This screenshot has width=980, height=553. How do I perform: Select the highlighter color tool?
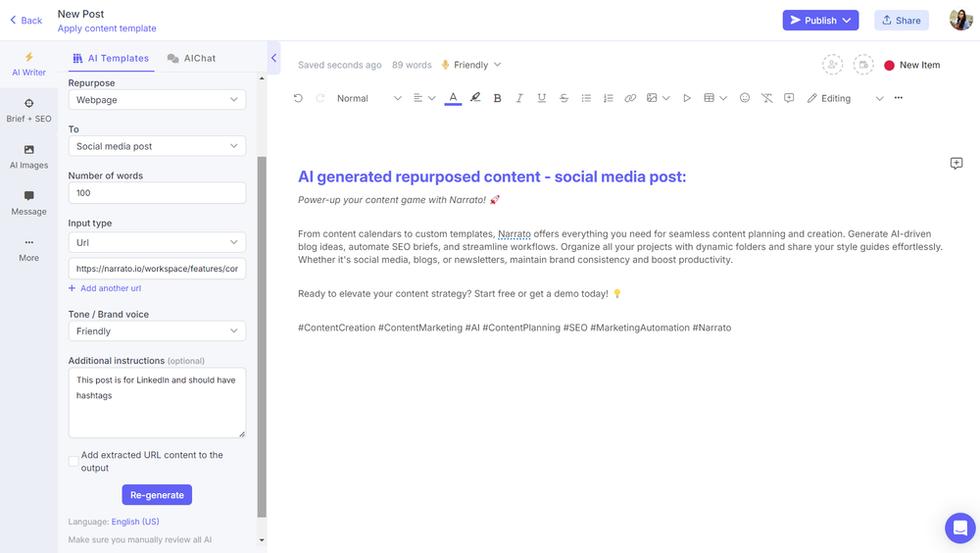coord(475,98)
